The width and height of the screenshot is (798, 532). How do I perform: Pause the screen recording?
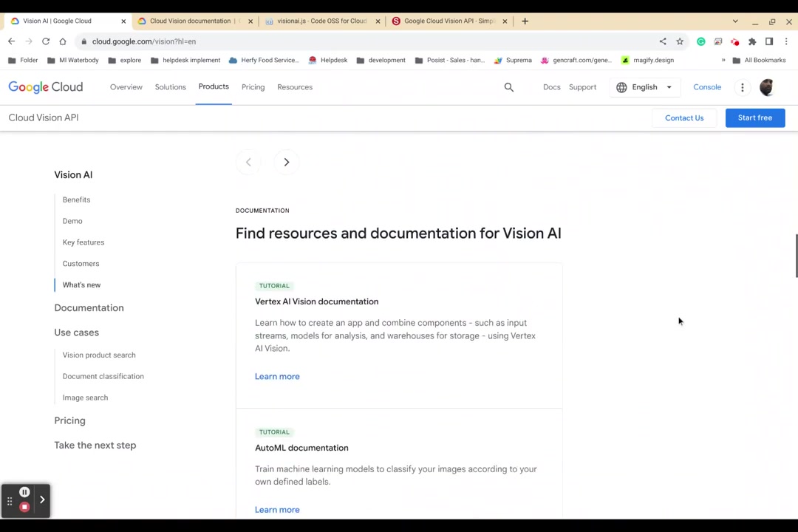click(x=24, y=491)
